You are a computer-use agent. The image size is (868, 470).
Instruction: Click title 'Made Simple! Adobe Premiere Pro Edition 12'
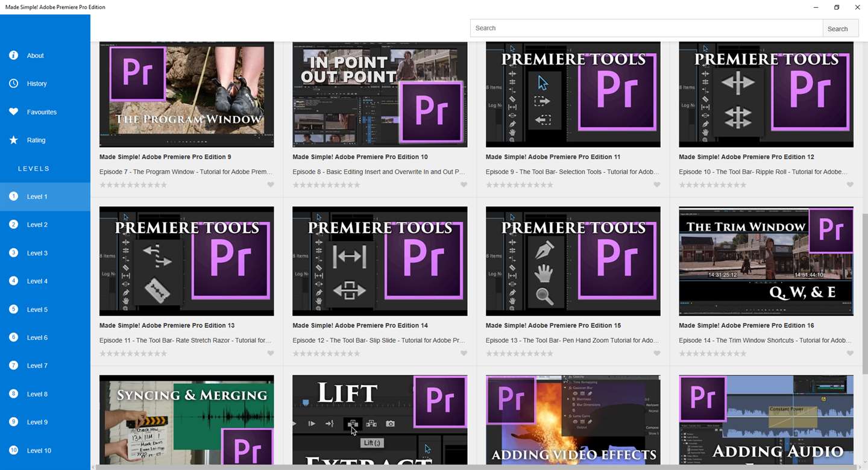pos(746,157)
